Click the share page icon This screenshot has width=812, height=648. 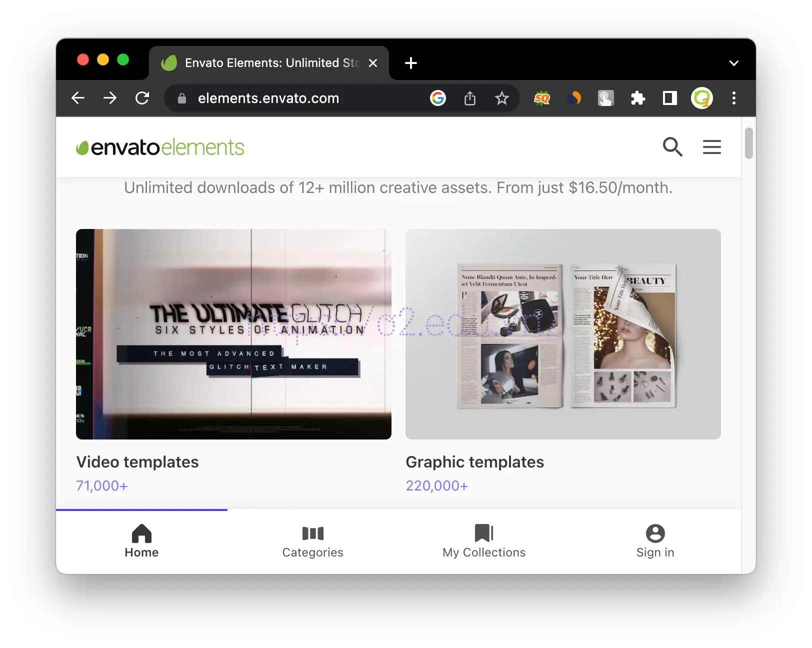pos(470,98)
